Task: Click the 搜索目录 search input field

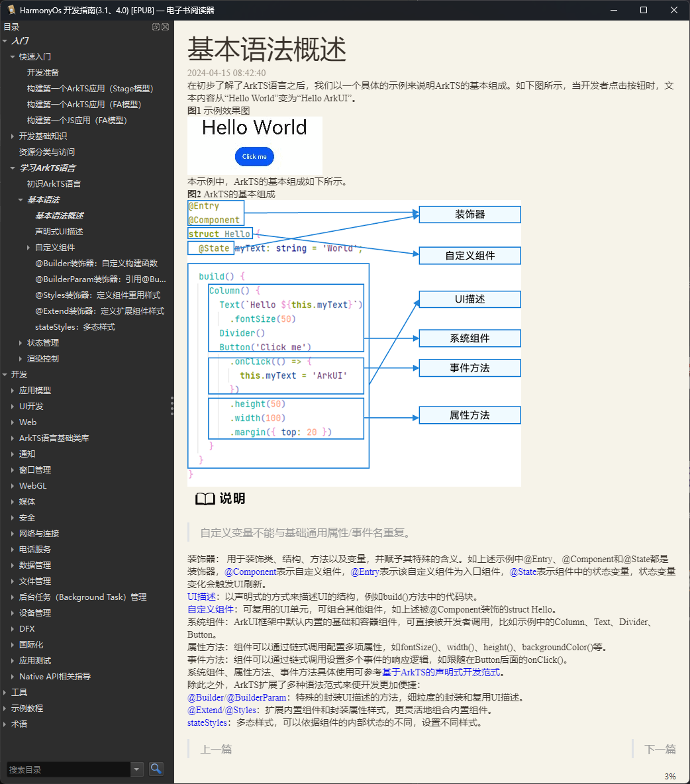Action: pyautogui.click(x=68, y=769)
